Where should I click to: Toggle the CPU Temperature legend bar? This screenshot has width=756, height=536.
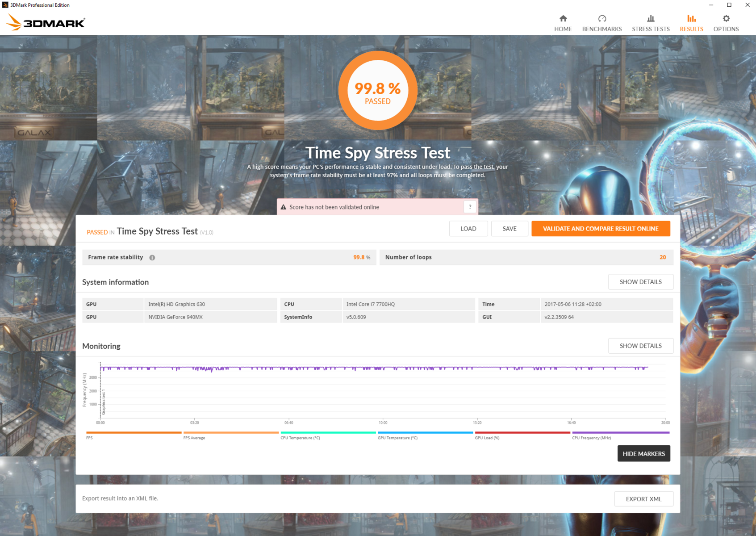[328, 432]
